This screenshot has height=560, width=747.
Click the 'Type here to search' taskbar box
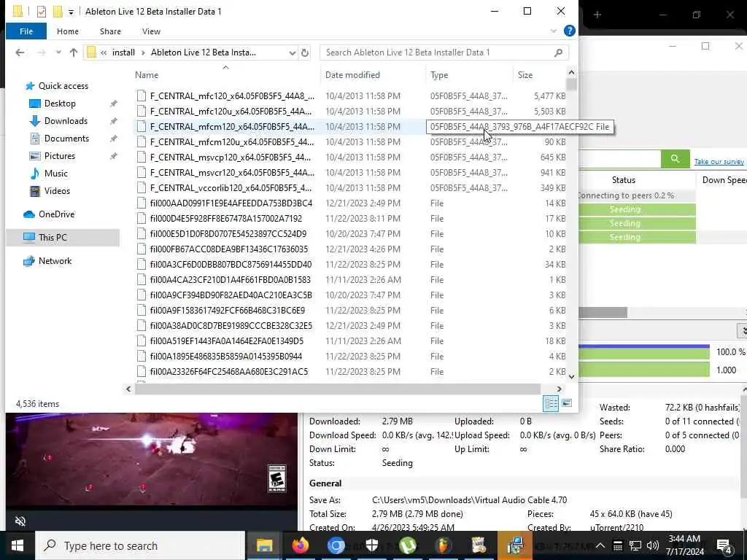coord(141,545)
